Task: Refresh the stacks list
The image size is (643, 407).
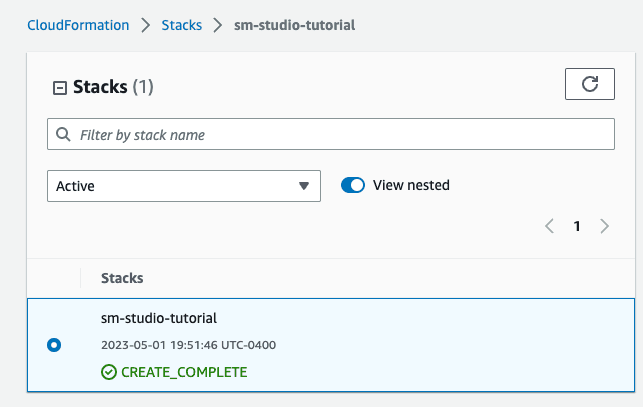Action: coord(589,85)
